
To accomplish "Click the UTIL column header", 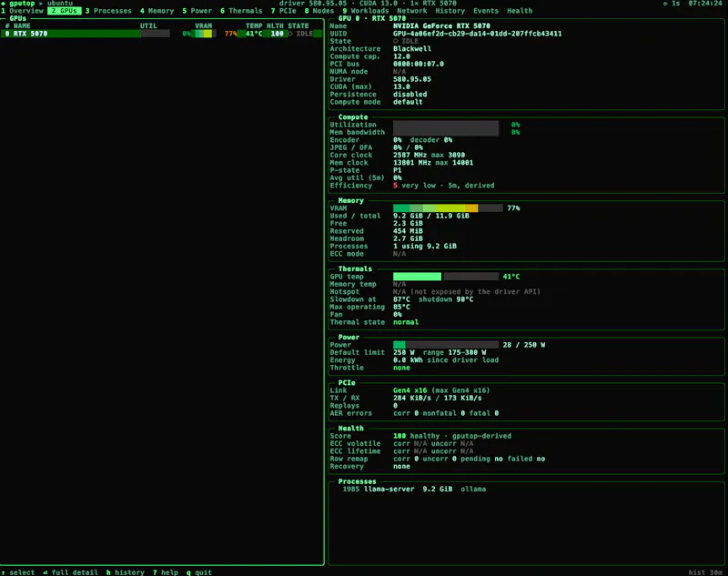I will [x=148, y=26].
